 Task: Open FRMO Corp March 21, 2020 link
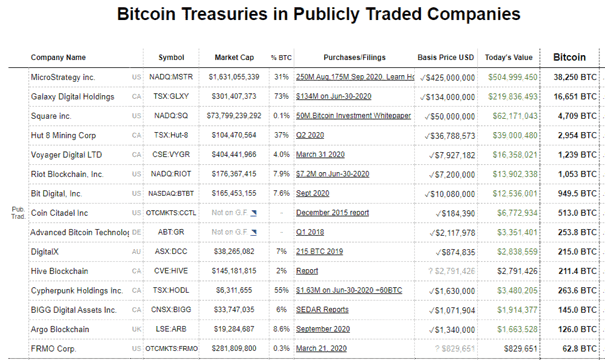(x=321, y=348)
